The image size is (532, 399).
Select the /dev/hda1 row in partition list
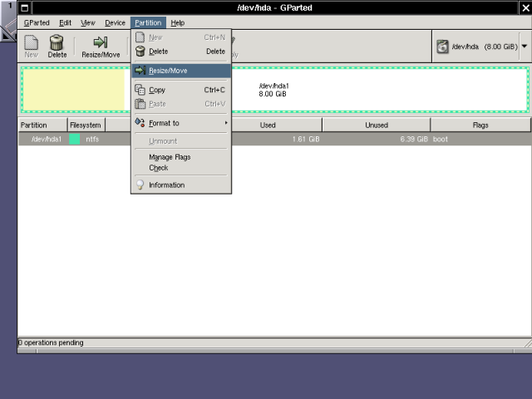click(274, 139)
